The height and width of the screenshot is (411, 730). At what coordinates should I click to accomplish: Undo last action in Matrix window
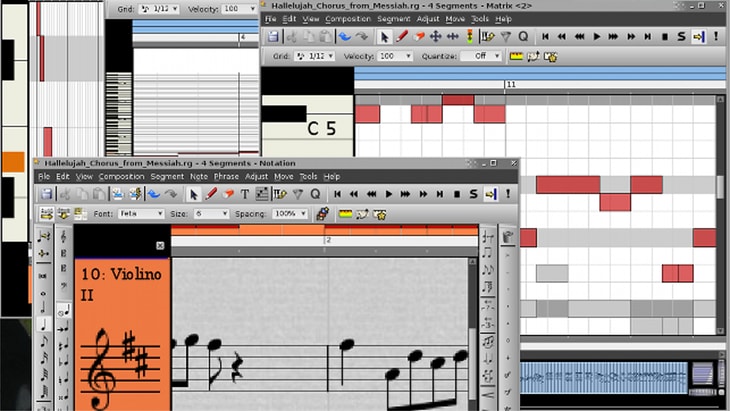pyautogui.click(x=345, y=37)
